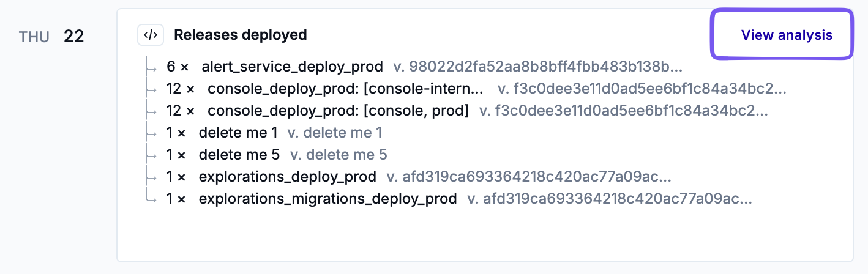Image resolution: width=868 pixels, height=274 pixels.
Task: Click version hash beside [console, prod] entry
Action: click(x=623, y=111)
